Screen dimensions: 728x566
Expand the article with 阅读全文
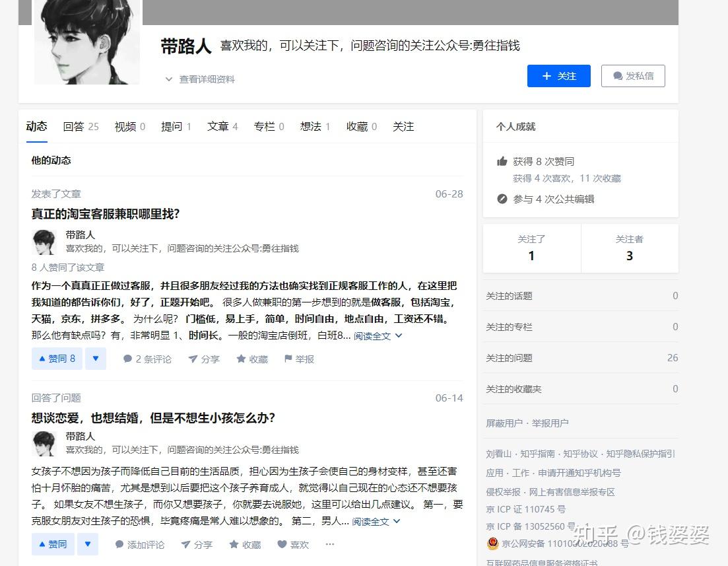374,336
